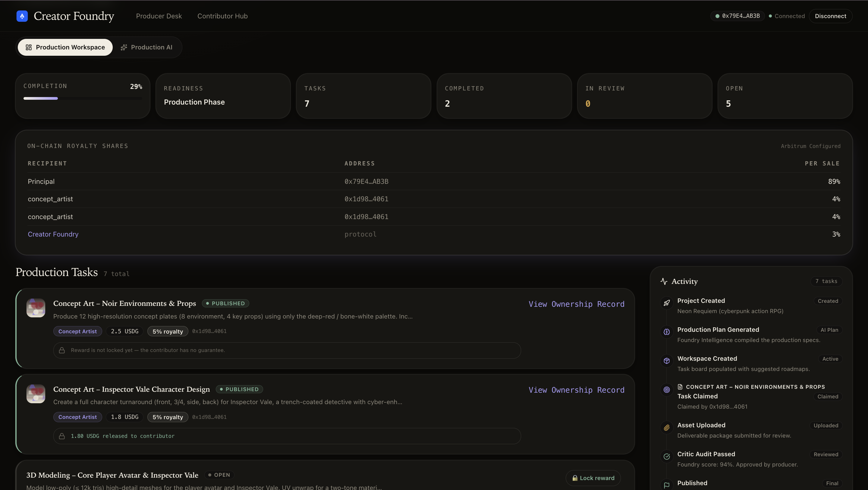Click the In Review count card
The width and height of the screenshot is (868, 490).
coord(644,96)
